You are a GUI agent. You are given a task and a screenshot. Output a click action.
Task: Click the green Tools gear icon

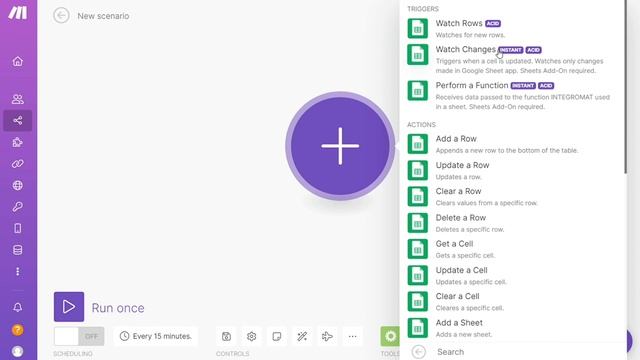(390, 336)
